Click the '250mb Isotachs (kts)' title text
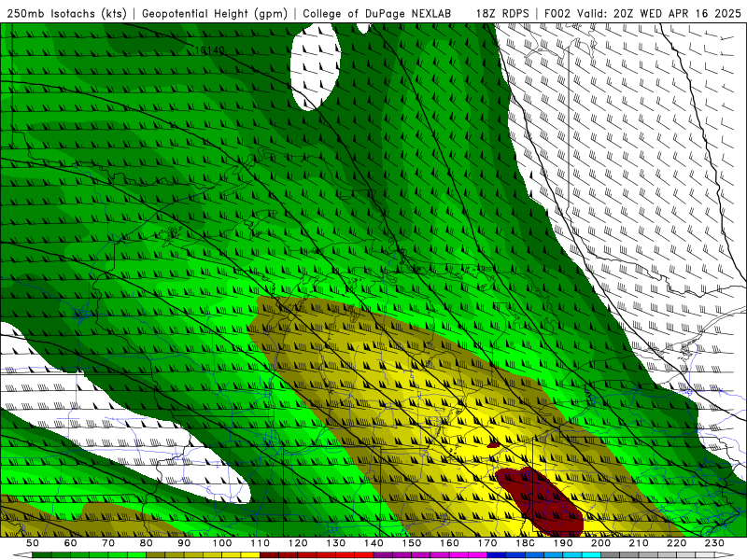This screenshot has height=560, width=747. [x=66, y=14]
